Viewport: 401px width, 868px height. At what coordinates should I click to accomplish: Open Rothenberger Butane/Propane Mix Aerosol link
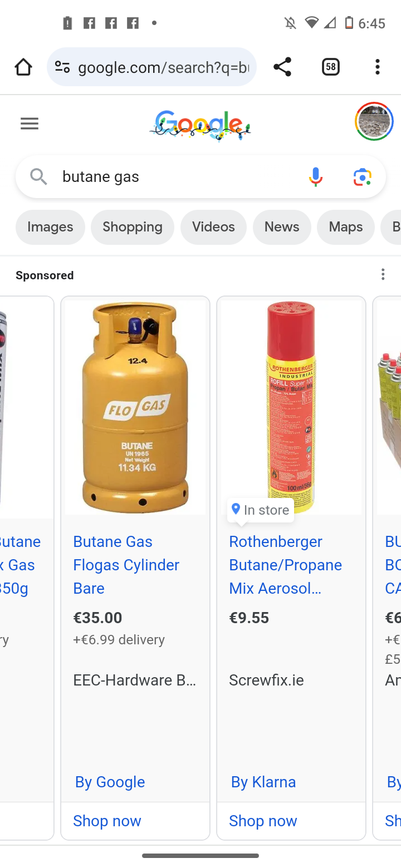(x=285, y=565)
